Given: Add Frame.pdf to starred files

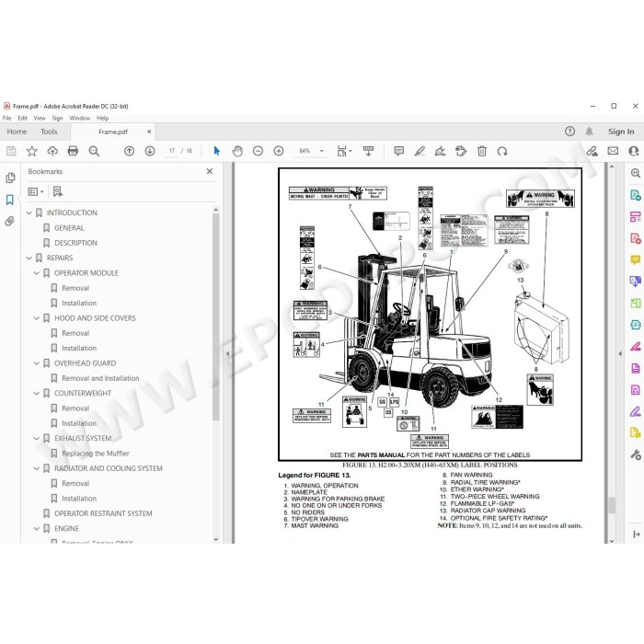Looking at the screenshot, I should [x=31, y=151].
